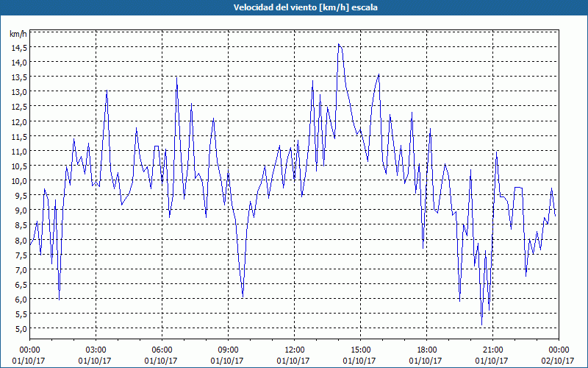588x368 pixels.
Task: Click the '01/10/17' date beneath 12:00
Action: point(293,361)
